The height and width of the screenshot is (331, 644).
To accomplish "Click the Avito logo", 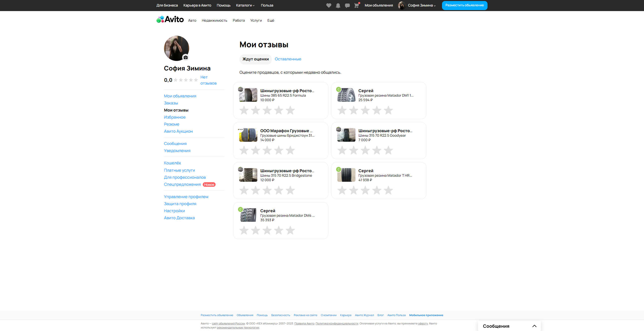I will (170, 19).
